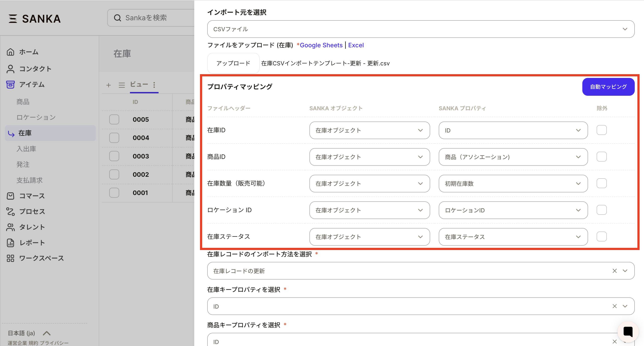The image size is (644, 346).
Task: Click the plus icon to add a view
Action: (x=109, y=85)
